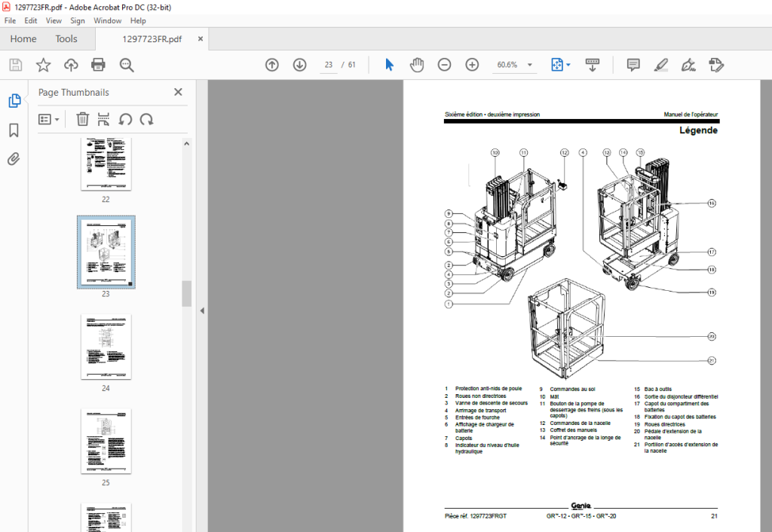Click legend text 'Commandes au sol'

click(x=572, y=390)
